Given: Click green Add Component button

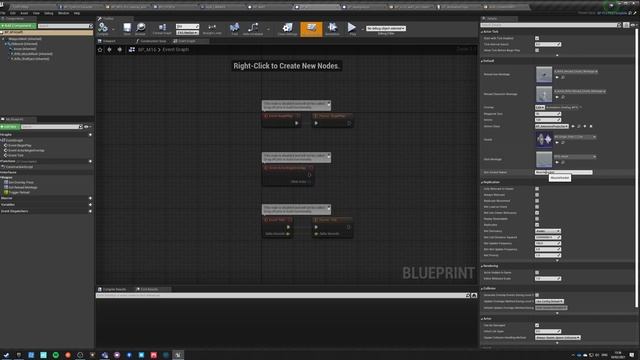Looking at the screenshot, I should 18,26.
